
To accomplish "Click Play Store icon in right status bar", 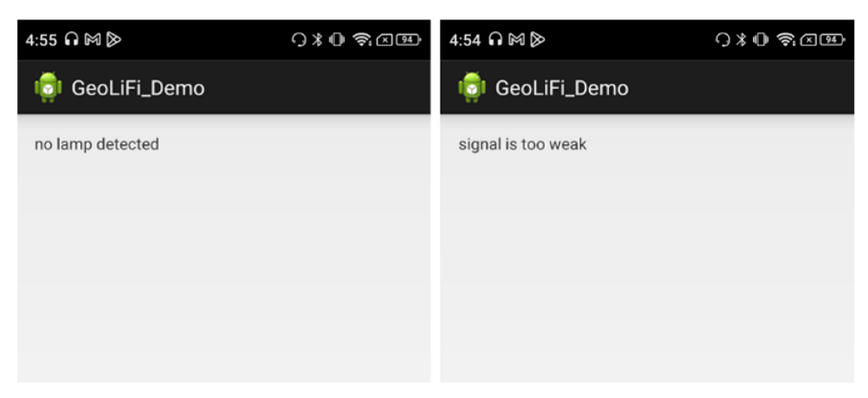I will click(538, 39).
